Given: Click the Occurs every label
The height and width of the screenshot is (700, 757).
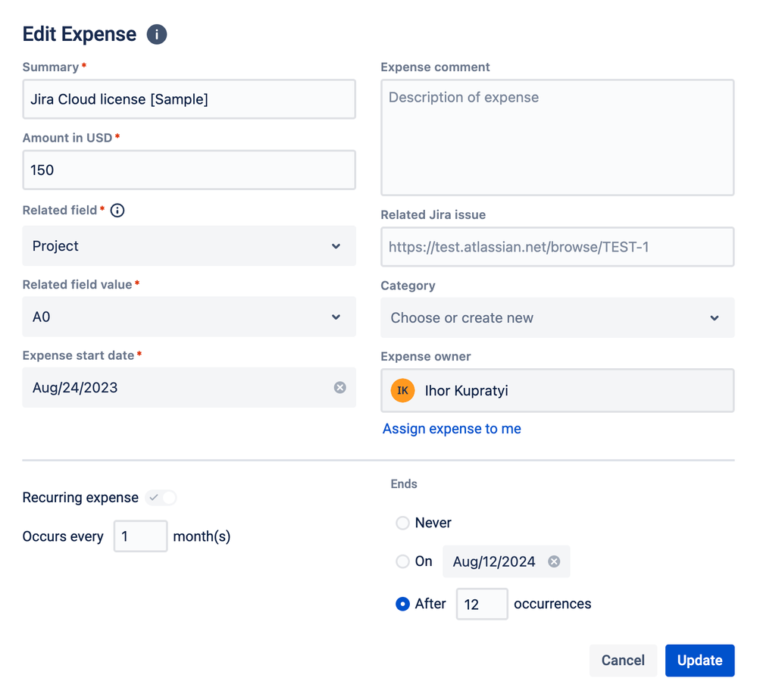Looking at the screenshot, I should [x=63, y=536].
